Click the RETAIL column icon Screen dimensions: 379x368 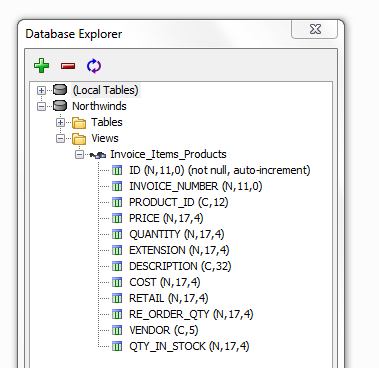(x=117, y=298)
